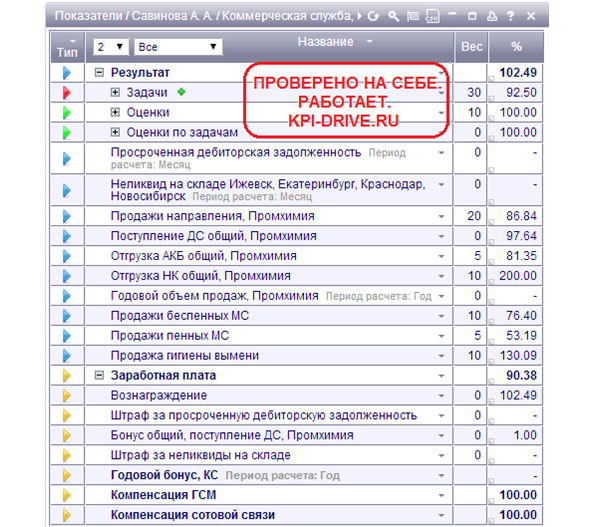Click the yellow arrow icon beside Вознаграждение
Image resolution: width=591 pixels, height=527 pixels.
click(x=67, y=395)
